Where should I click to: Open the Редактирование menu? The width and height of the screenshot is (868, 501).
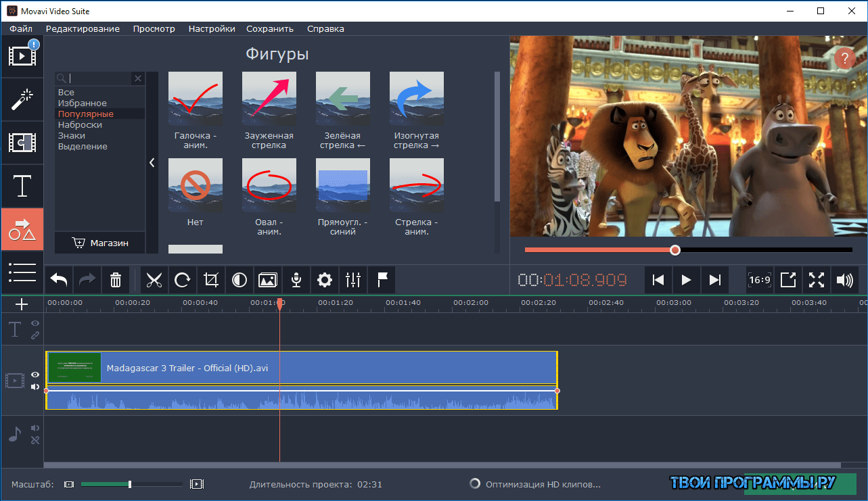pyautogui.click(x=83, y=29)
